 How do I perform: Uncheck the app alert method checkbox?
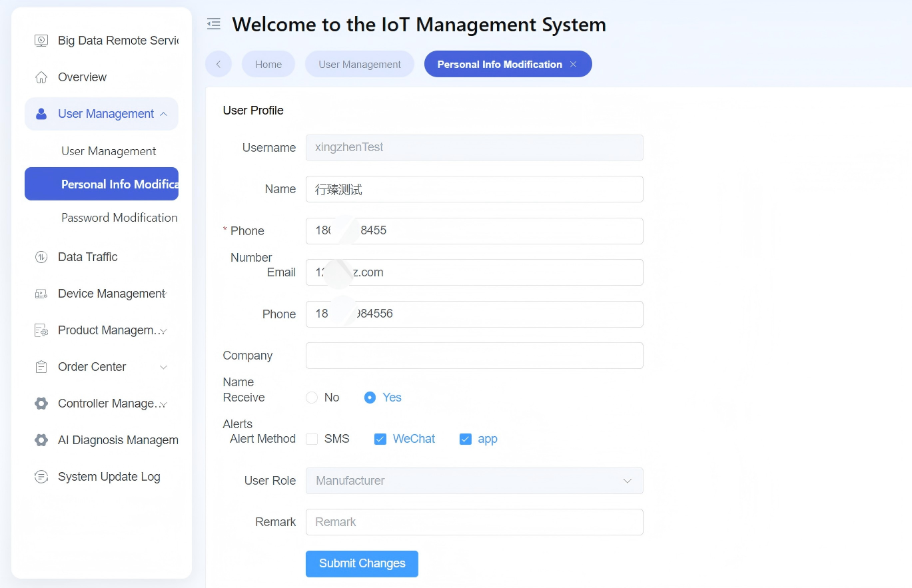tap(466, 439)
